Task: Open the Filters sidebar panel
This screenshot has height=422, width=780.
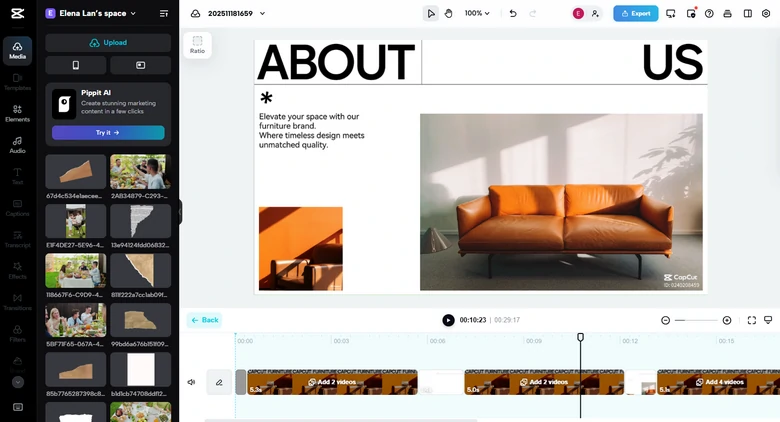Action: [17, 333]
